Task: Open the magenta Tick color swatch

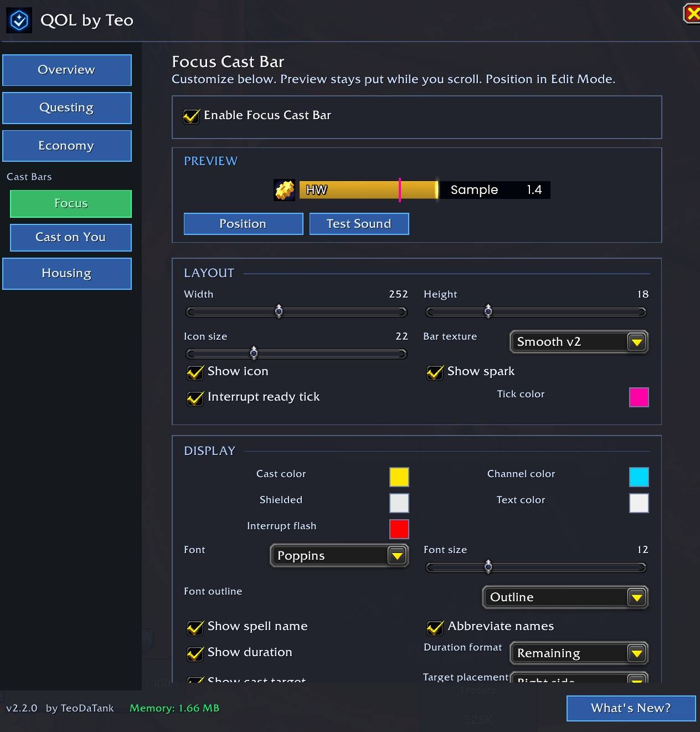Action: point(639,397)
